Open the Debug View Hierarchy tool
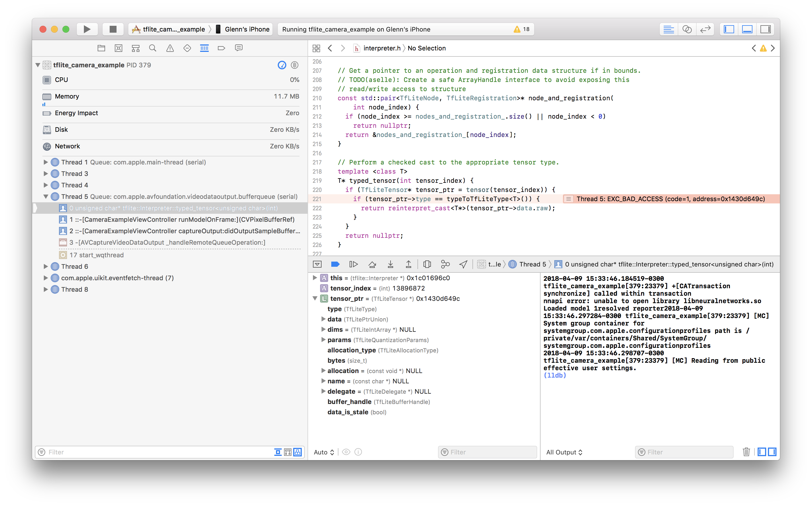This screenshot has width=812, height=506. tap(427, 264)
